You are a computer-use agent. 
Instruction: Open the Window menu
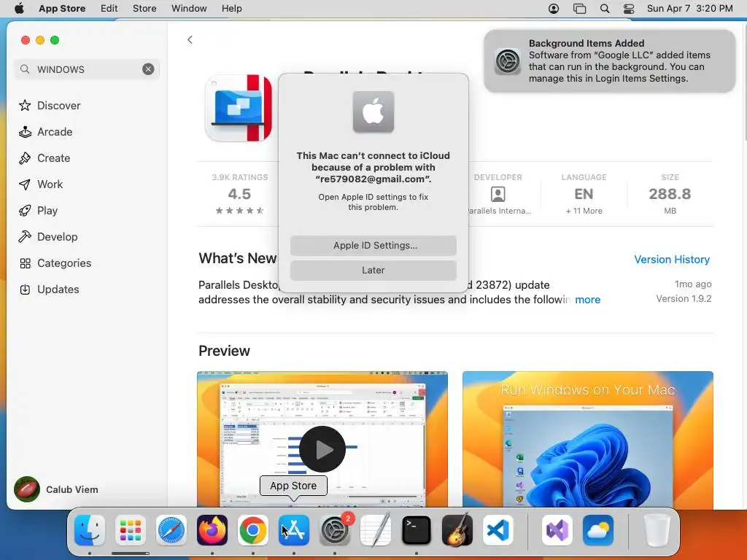point(189,9)
